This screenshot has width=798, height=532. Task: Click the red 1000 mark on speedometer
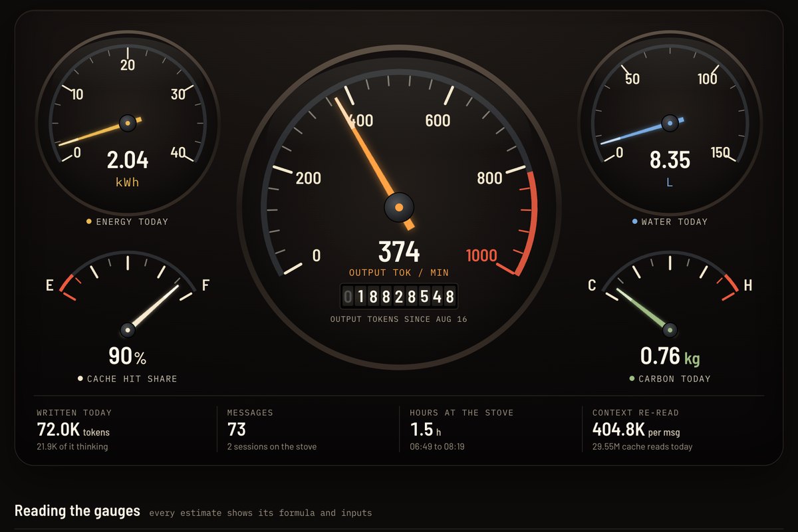(481, 255)
